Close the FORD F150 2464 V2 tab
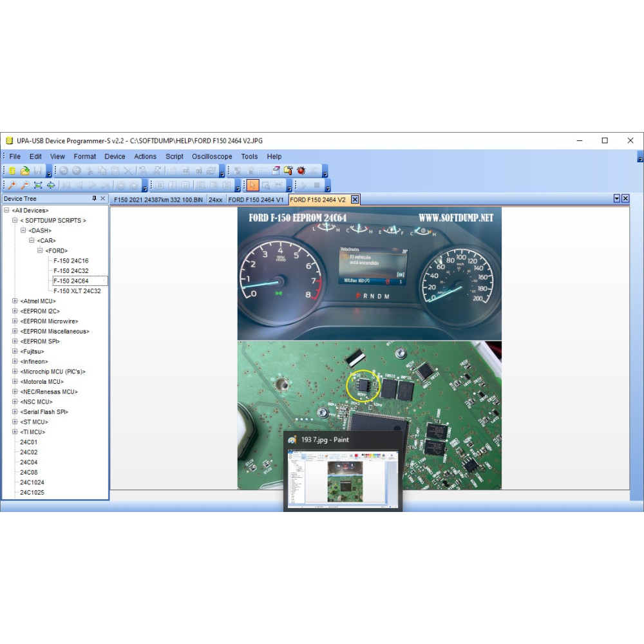The height and width of the screenshot is (644, 644). (355, 200)
